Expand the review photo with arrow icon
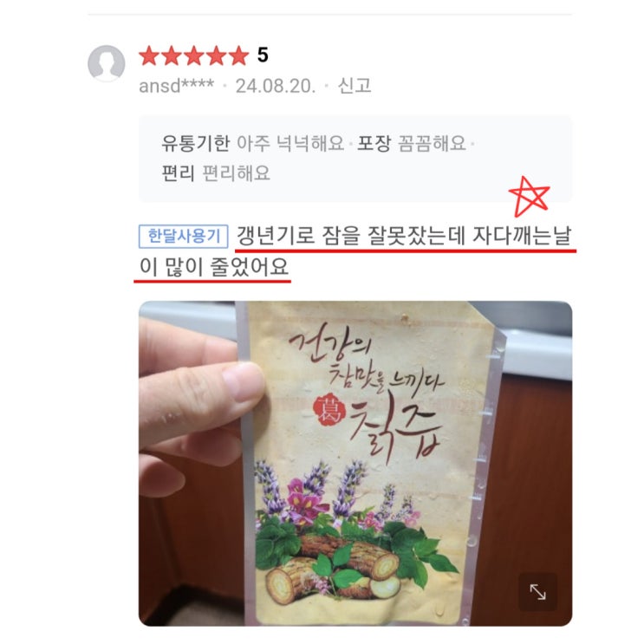The width and height of the screenshot is (644, 644). pyautogui.click(x=537, y=592)
